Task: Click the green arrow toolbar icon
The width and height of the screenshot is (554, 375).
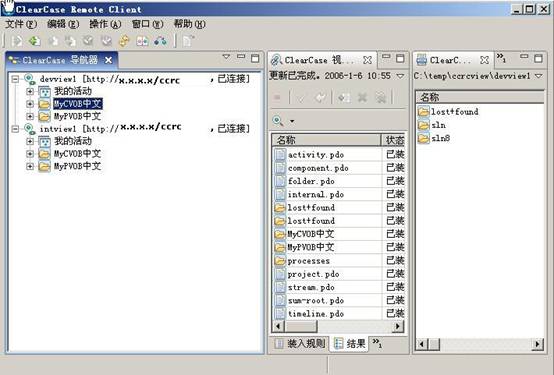Action: (x=34, y=41)
